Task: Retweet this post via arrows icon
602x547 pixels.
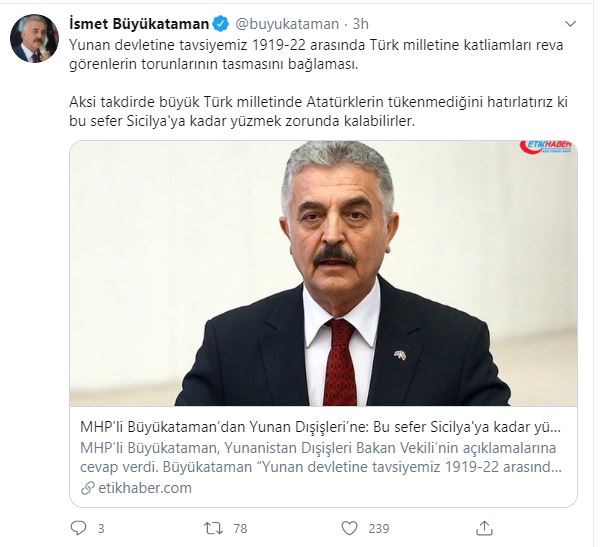Action: pos(213,528)
